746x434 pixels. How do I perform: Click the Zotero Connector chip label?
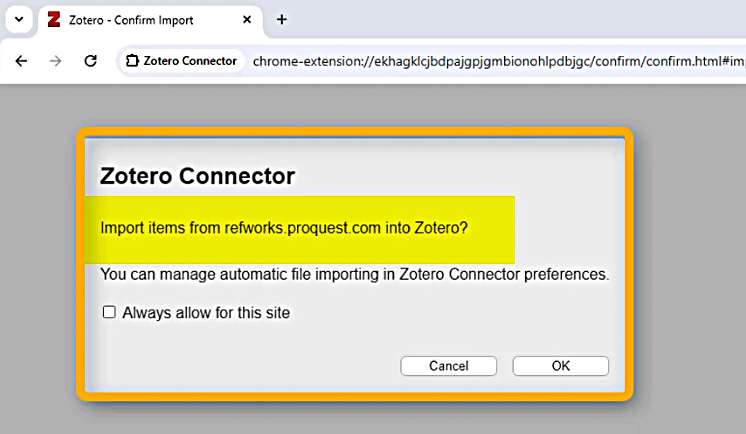190,61
